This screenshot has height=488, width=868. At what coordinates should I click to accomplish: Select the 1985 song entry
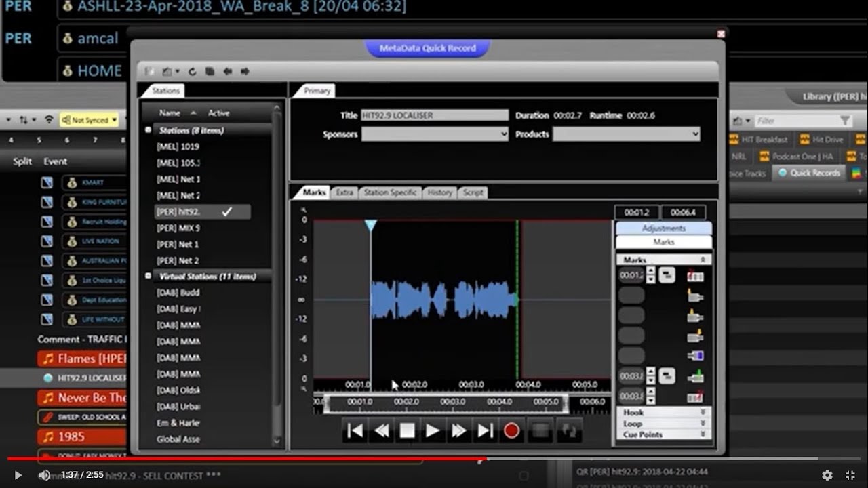(x=82, y=436)
